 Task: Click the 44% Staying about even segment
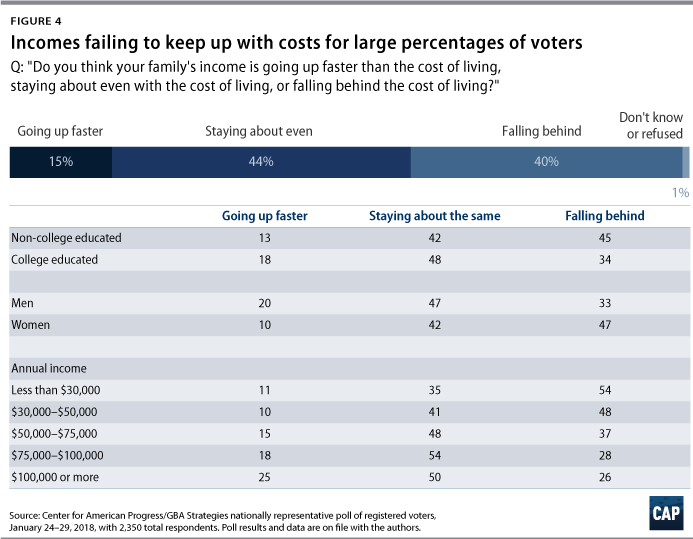(261, 162)
